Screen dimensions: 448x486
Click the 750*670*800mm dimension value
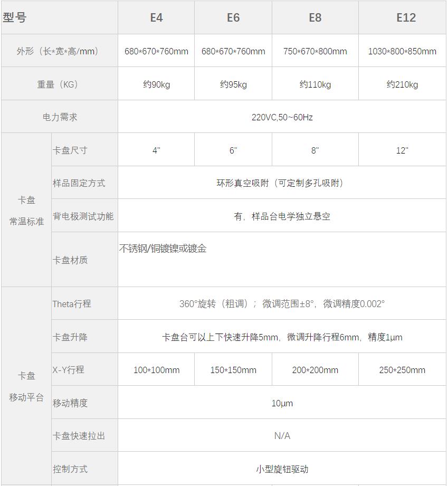click(315, 51)
